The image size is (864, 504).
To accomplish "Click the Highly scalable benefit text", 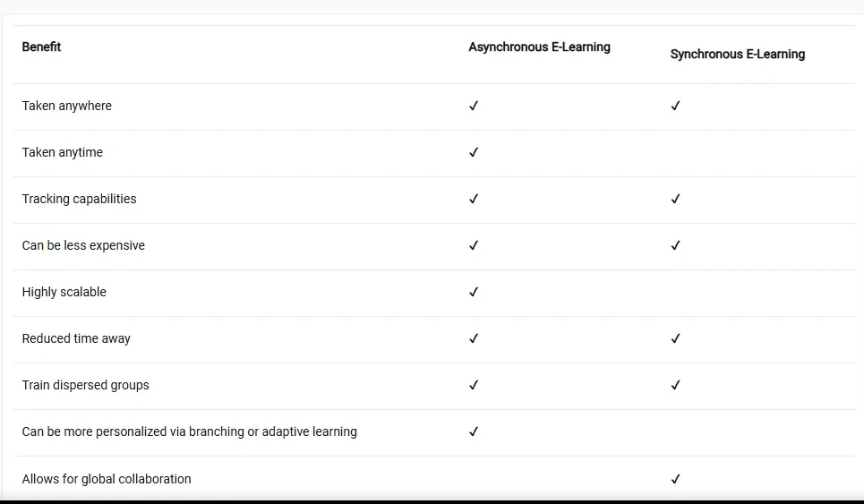I will click(64, 292).
